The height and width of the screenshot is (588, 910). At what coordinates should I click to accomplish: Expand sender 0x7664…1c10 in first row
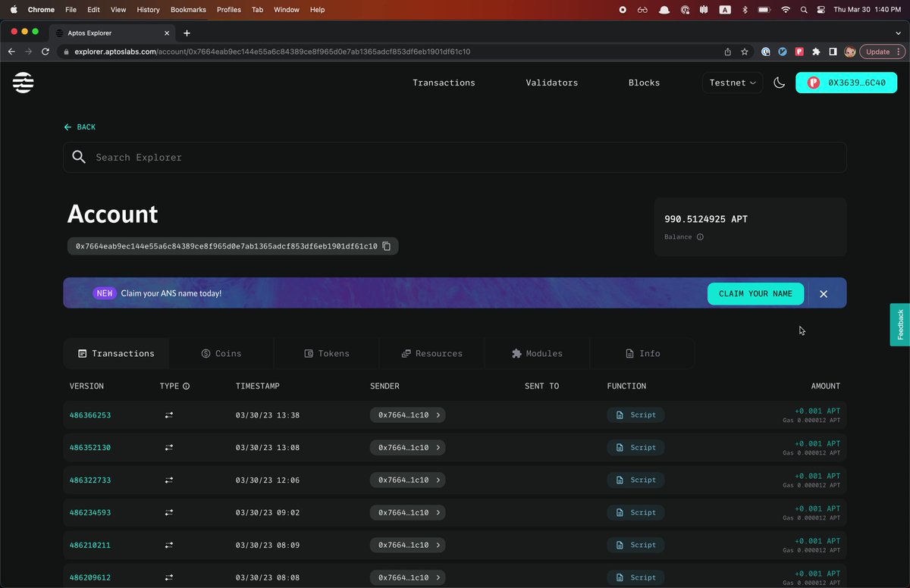[407, 415]
